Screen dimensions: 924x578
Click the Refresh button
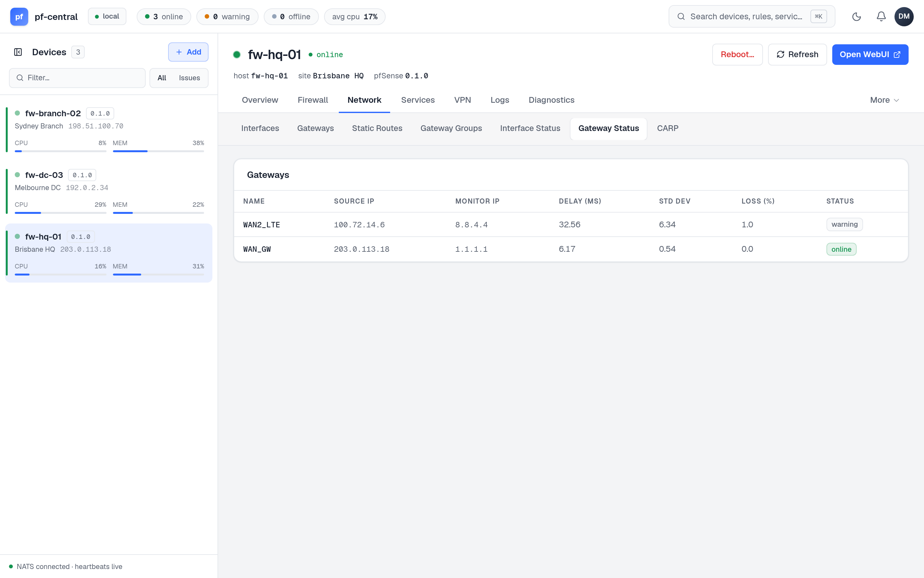coord(797,54)
